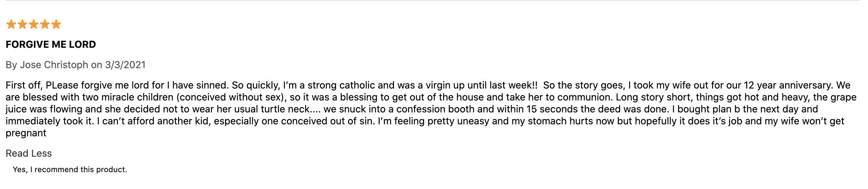Click the fifth (last) rating star

pos(56,24)
